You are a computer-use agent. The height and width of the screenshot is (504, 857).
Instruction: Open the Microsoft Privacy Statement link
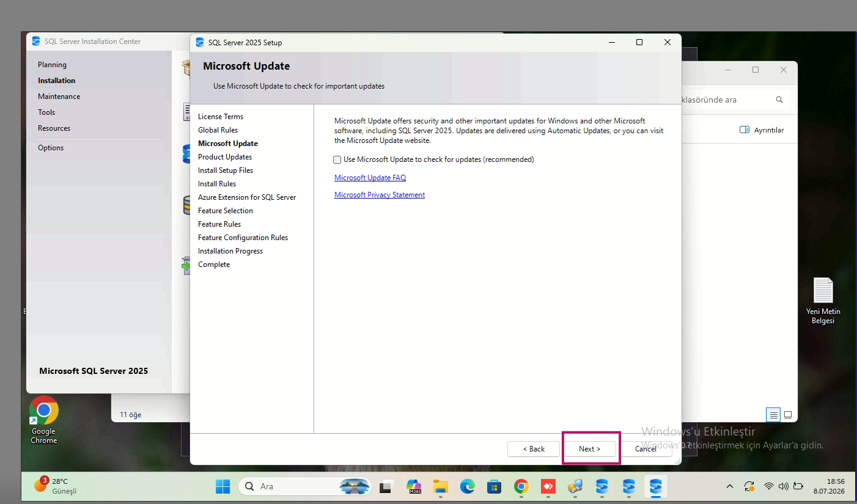coord(380,195)
